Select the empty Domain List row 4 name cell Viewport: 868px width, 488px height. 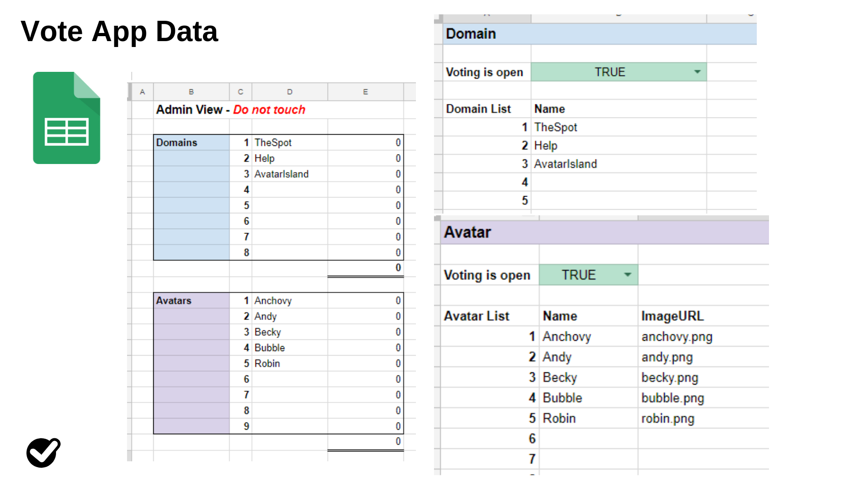pos(618,182)
